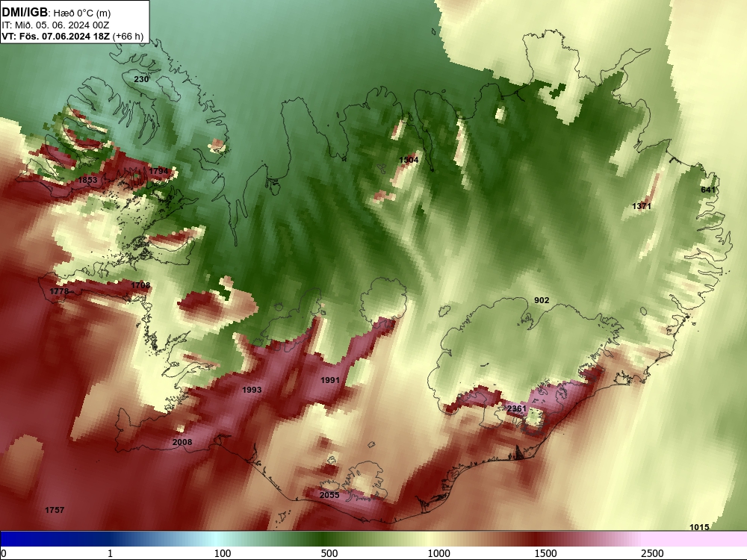Click the 1991 value label

click(329, 380)
